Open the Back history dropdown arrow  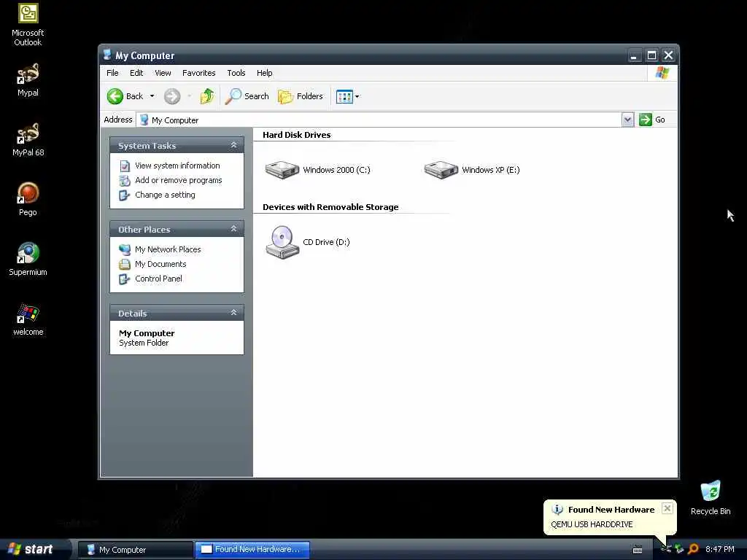(152, 96)
